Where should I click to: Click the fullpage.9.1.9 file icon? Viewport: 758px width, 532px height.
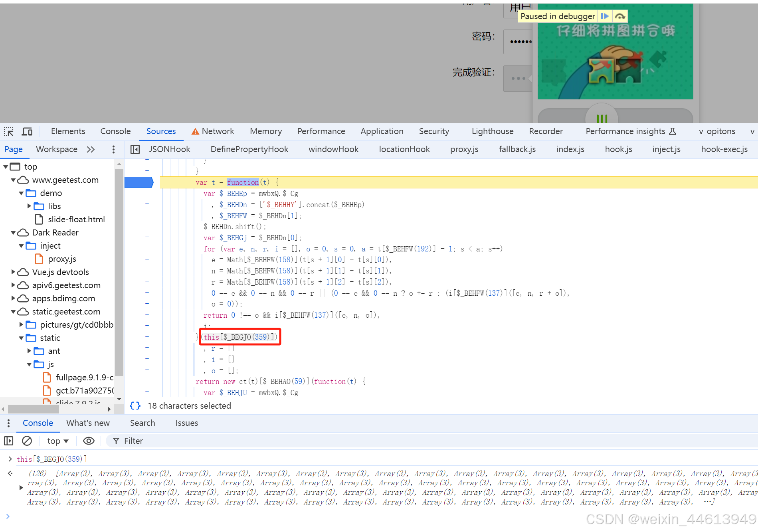(47, 377)
